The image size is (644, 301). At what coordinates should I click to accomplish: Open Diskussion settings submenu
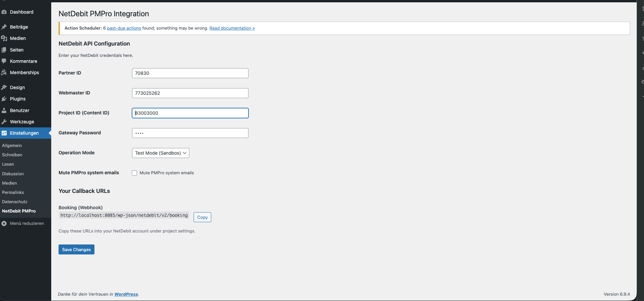pos(13,174)
